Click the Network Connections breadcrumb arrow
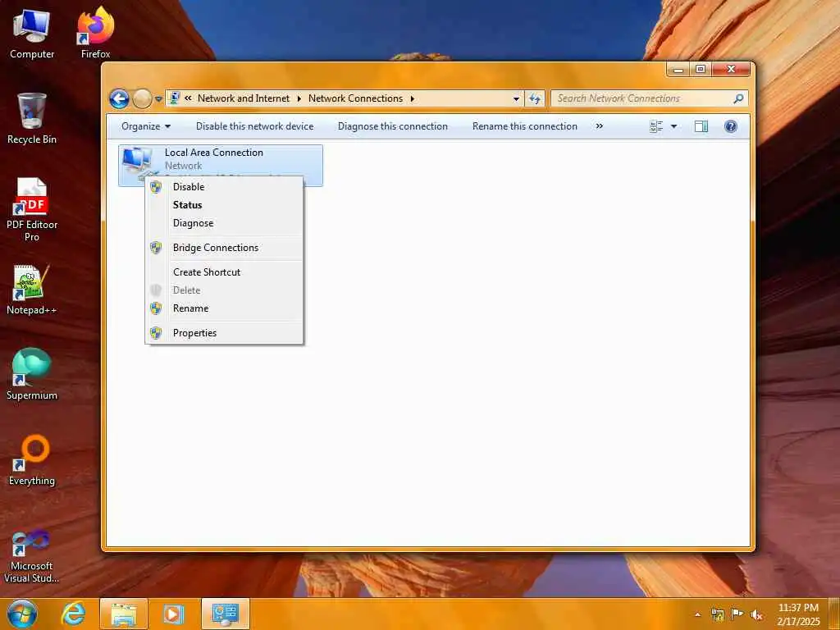840x630 pixels. click(x=412, y=98)
